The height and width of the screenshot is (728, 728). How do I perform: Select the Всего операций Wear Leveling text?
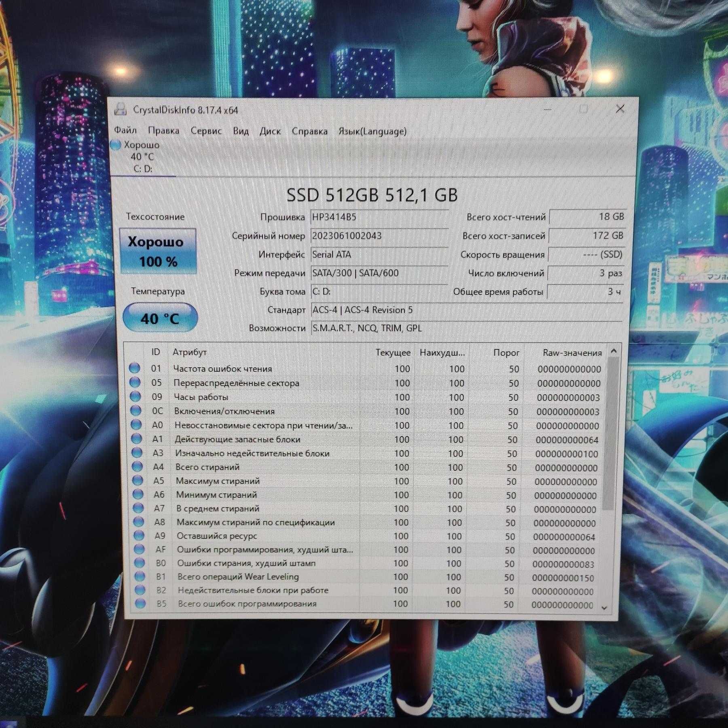pyautogui.click(x=238, y=577)
